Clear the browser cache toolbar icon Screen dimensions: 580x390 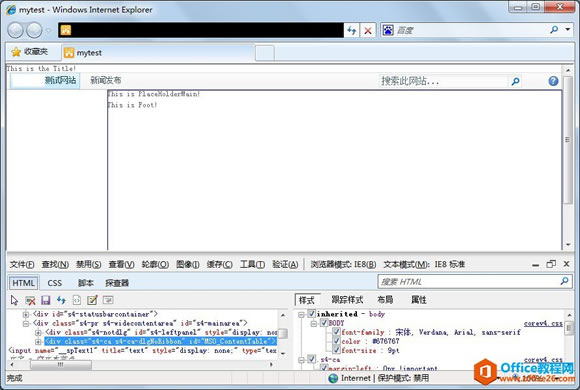[x=30, y=300]
